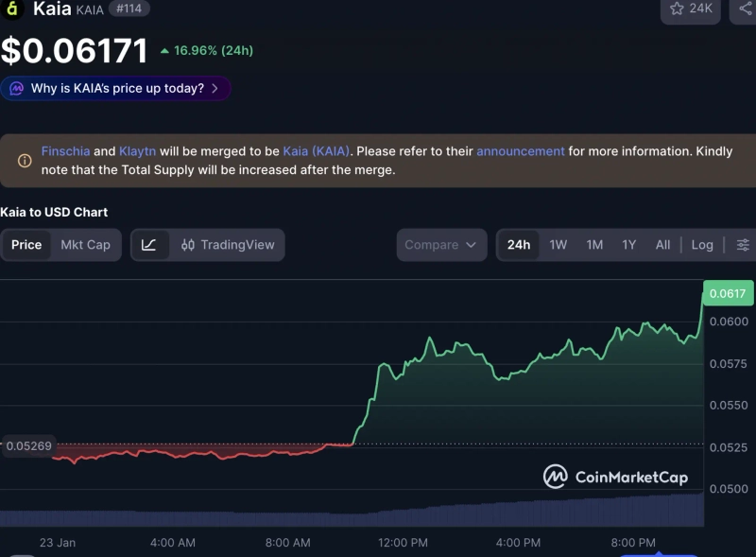Viewport: 756px width, 557px height.
Task: Open the chart settings sliders icon
Action: coord(743,245)
